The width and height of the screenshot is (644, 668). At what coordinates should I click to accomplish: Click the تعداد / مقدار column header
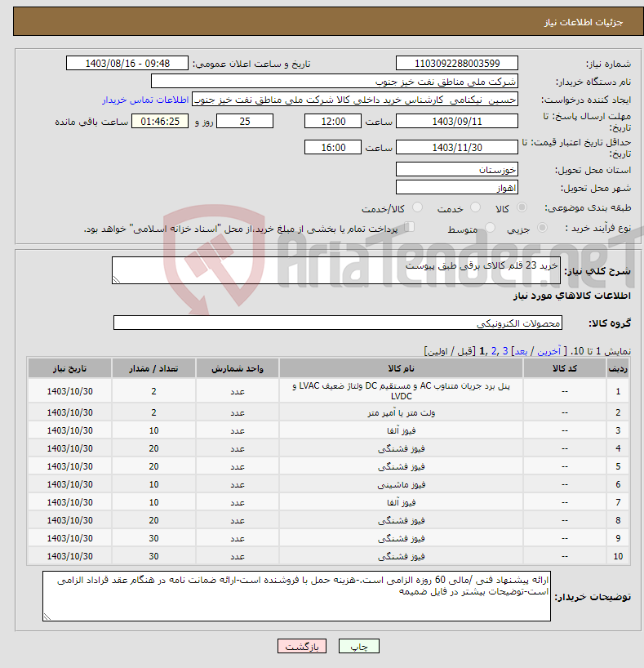pyautogui.click(x=153, y=368)
